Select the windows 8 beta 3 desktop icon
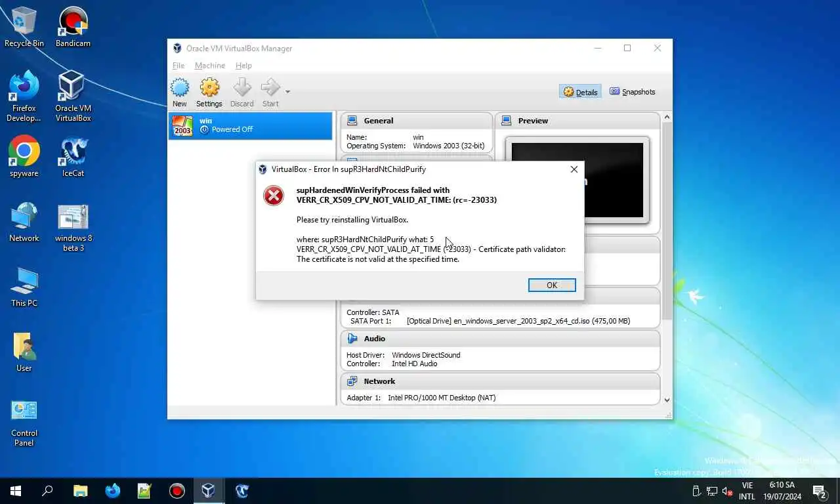Image resolution: width=840 pixels, height=504 pixels. point(73,226)
